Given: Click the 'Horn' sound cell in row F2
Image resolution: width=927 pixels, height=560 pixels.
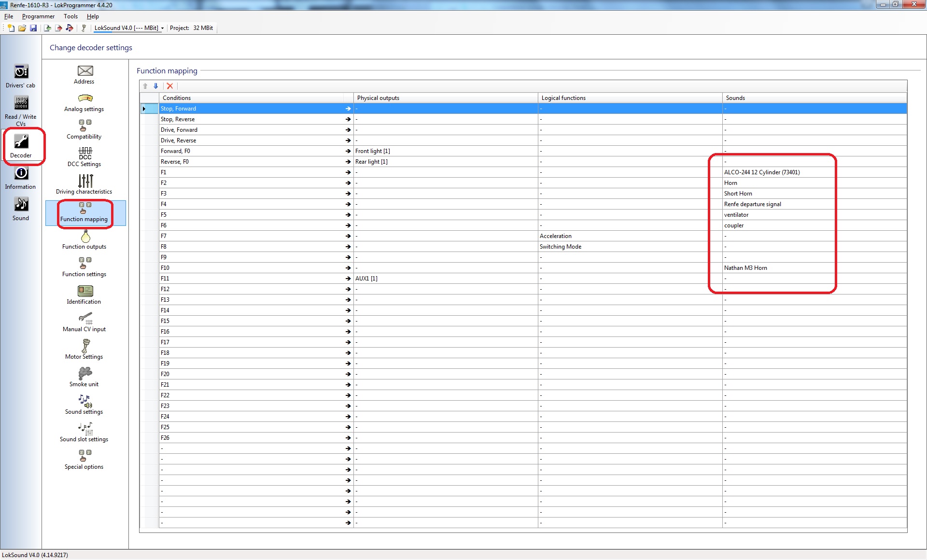Looking at the screenshot, I should click(815, 183).
